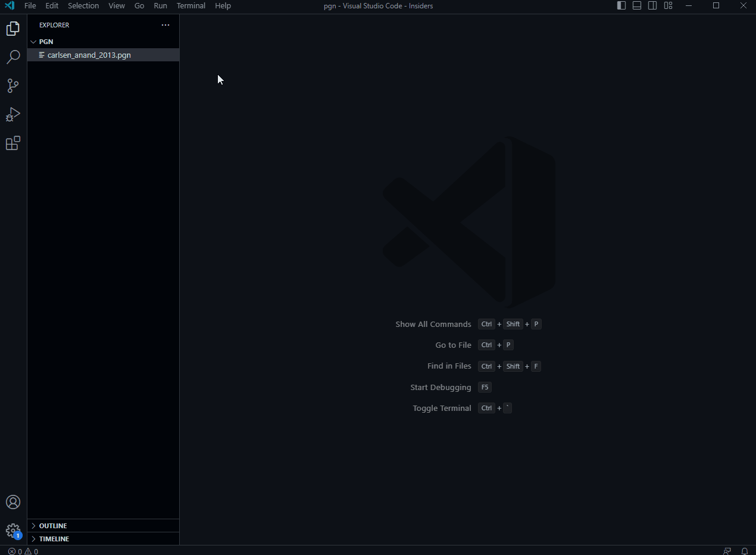Open the Terminal menu
Viewport: 756px width, 555px height.
(191, 5)
